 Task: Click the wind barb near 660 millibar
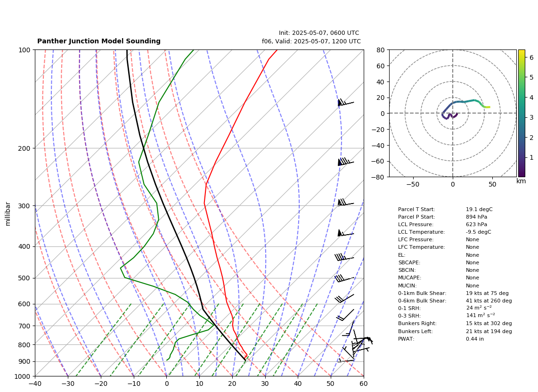pos(345,315)
